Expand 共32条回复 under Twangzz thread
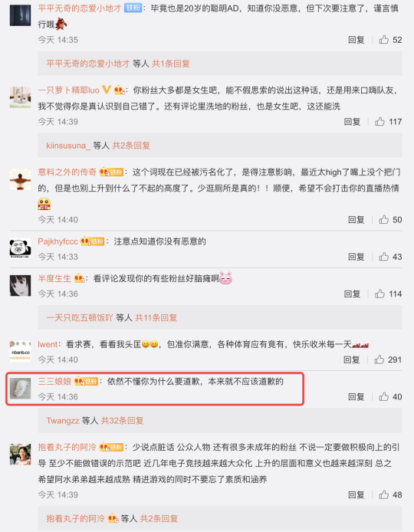 pyautogui.click(x=122, y=421)
